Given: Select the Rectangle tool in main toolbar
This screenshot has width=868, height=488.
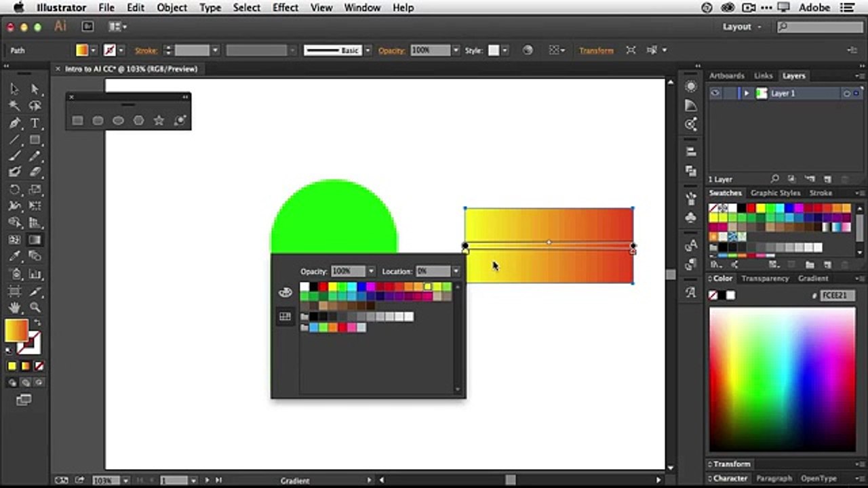Looking at the screenshot, I should click(35, 140).
